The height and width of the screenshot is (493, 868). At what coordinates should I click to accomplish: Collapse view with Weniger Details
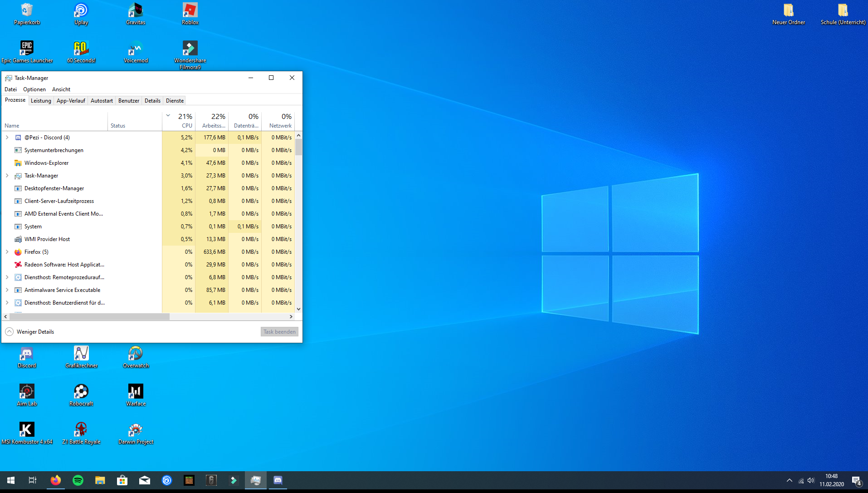point(30,332)
